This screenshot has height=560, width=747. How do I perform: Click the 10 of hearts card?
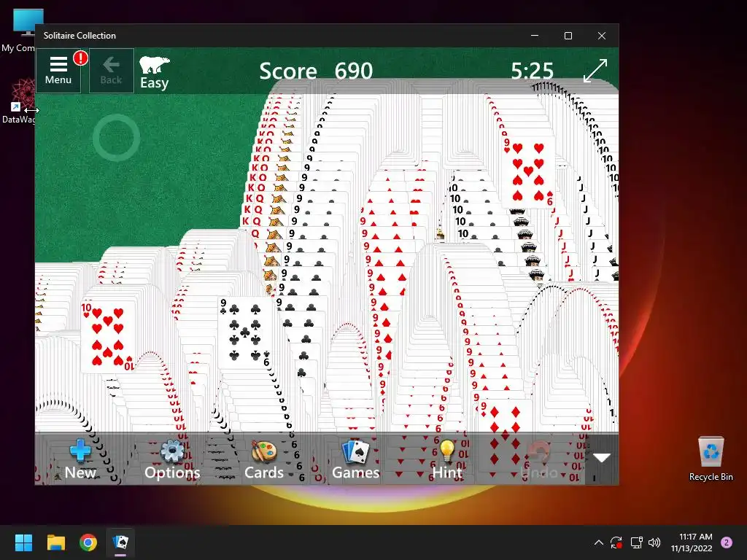tap(108, 336)
